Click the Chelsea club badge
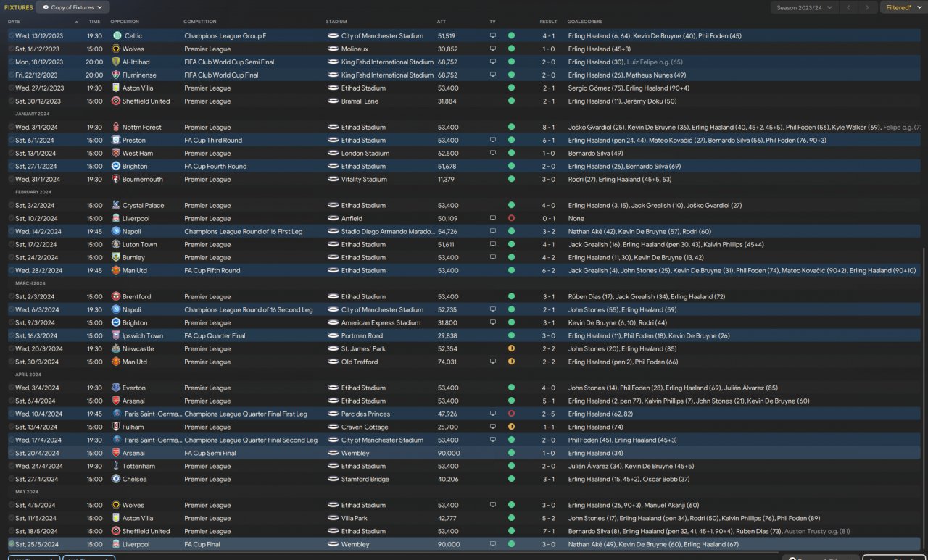Viewport: 928px width, 560px height. click(116, 479)
